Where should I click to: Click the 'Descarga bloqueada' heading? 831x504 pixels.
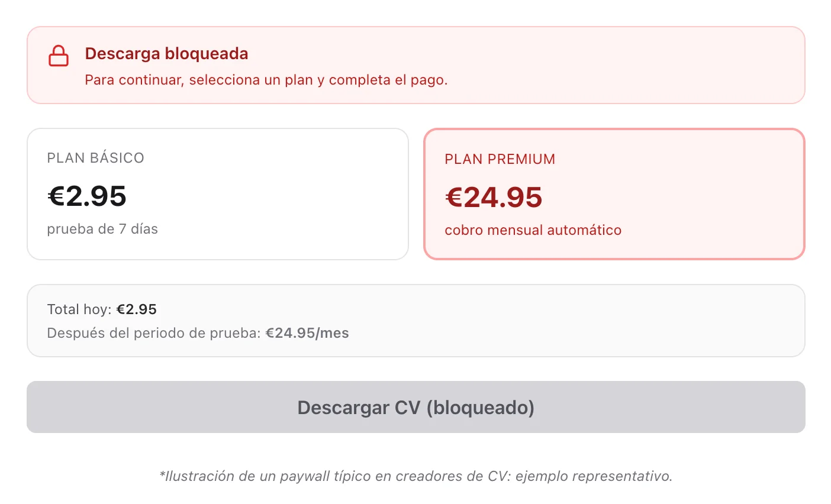[166, 54]
